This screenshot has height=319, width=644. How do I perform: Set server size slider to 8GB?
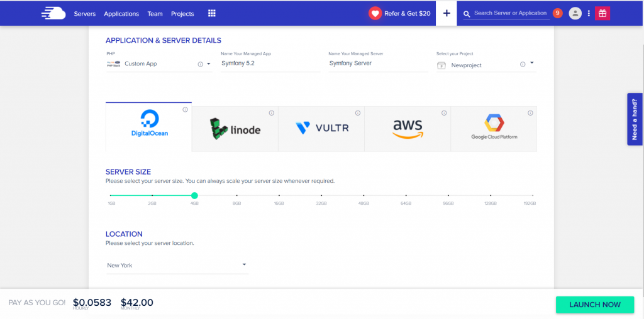point(236,196)
